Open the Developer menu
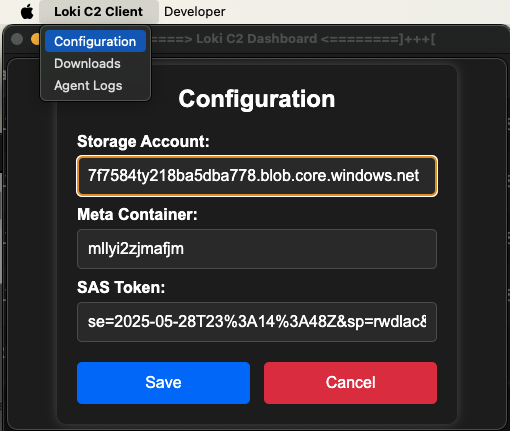This screenshot has width=510, height=431. (x=195, y=12)
